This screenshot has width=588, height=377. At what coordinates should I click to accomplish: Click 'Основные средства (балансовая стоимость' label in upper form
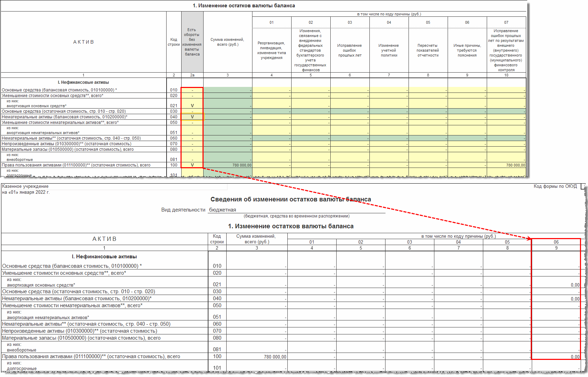tap(59, 90)
